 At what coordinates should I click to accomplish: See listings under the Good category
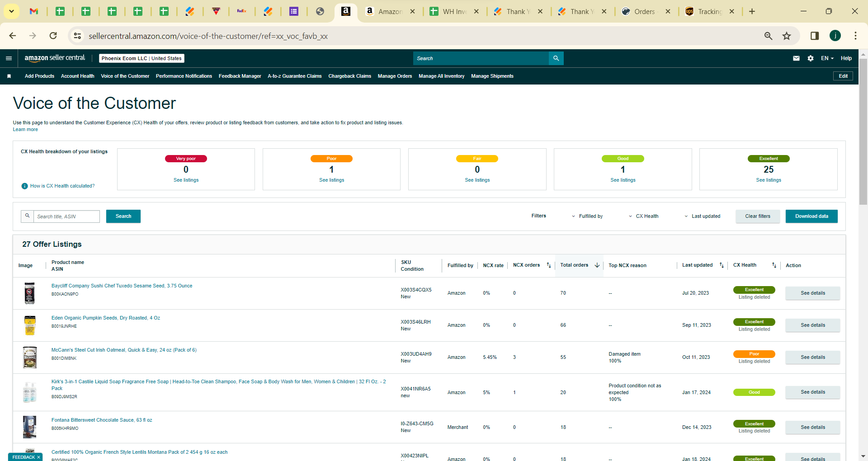623,180
